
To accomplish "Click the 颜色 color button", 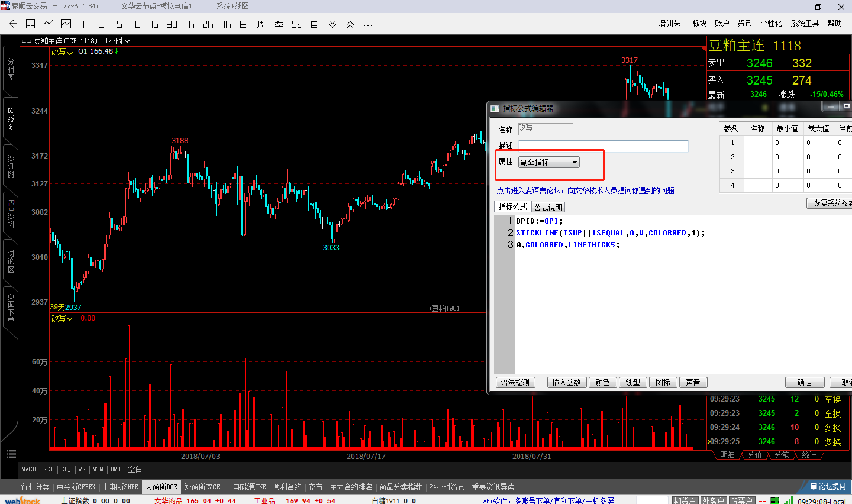I will 603,383.
